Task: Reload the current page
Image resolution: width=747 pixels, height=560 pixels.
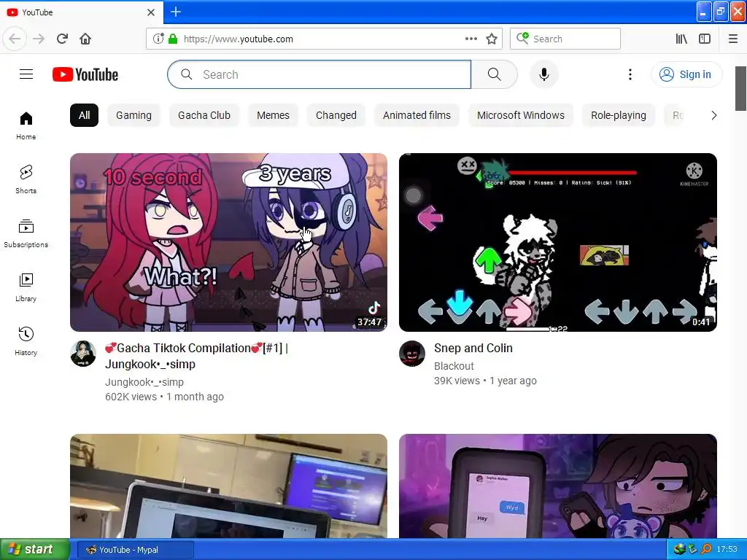Action: [62, 39]
